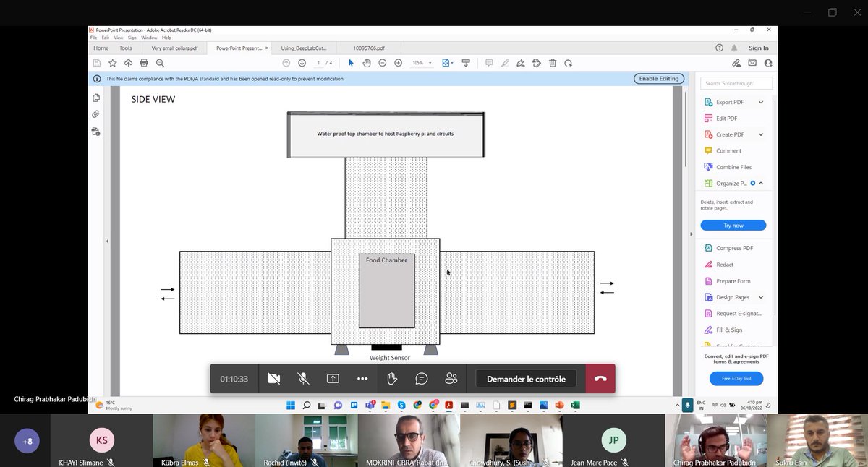Delete page using the trash icon
The height and width of the screenshot is (467, 868).
pyautogui.click(x=553, y=63)
